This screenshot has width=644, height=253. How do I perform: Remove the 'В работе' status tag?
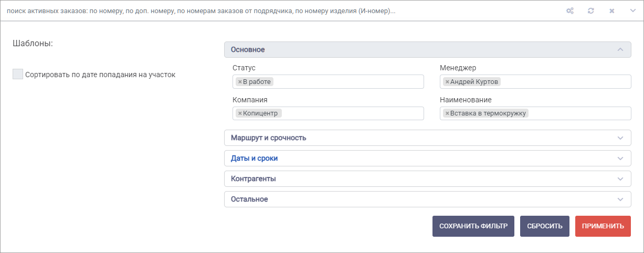click(239, 82)
